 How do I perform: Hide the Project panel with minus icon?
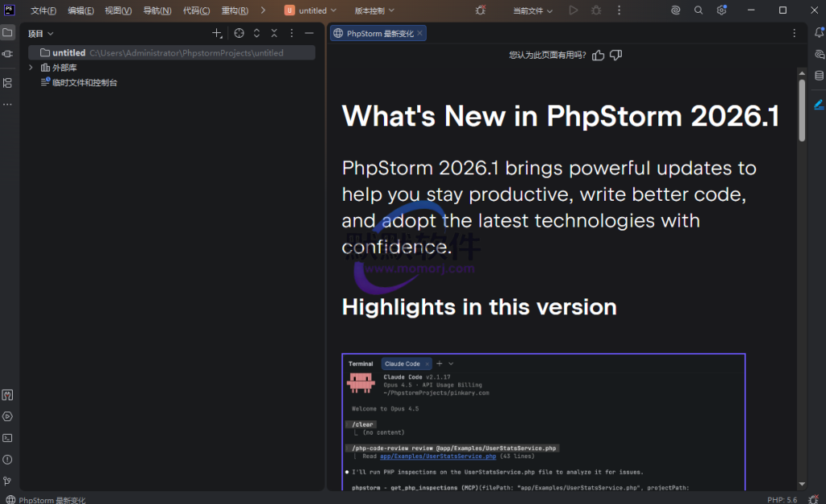coord(309,33)
